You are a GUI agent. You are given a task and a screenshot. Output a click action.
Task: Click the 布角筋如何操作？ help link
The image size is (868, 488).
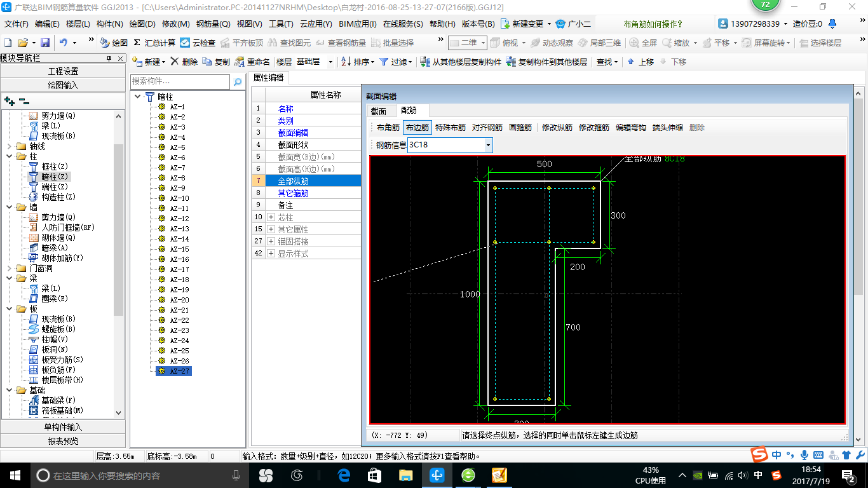coord(653,24)
